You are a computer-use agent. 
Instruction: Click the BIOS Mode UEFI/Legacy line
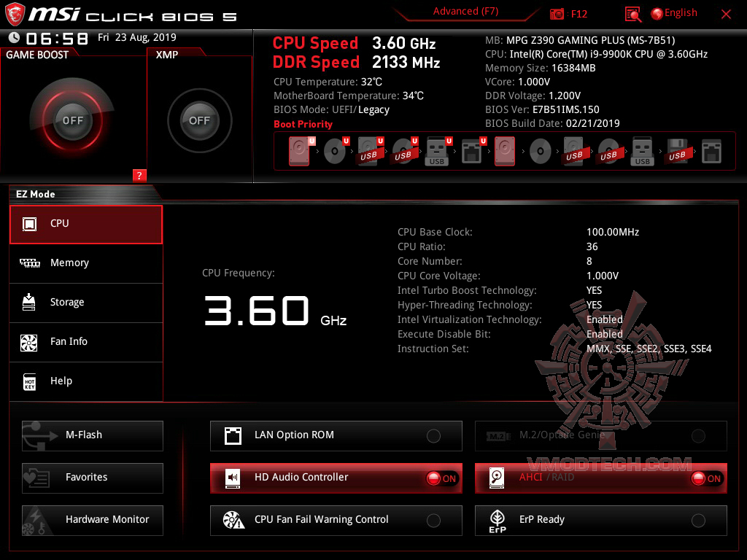[332, 109]
